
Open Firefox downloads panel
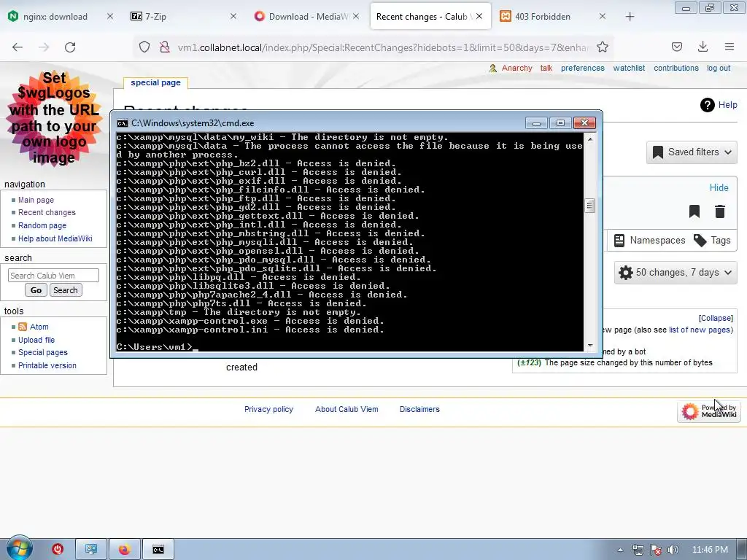703,47
